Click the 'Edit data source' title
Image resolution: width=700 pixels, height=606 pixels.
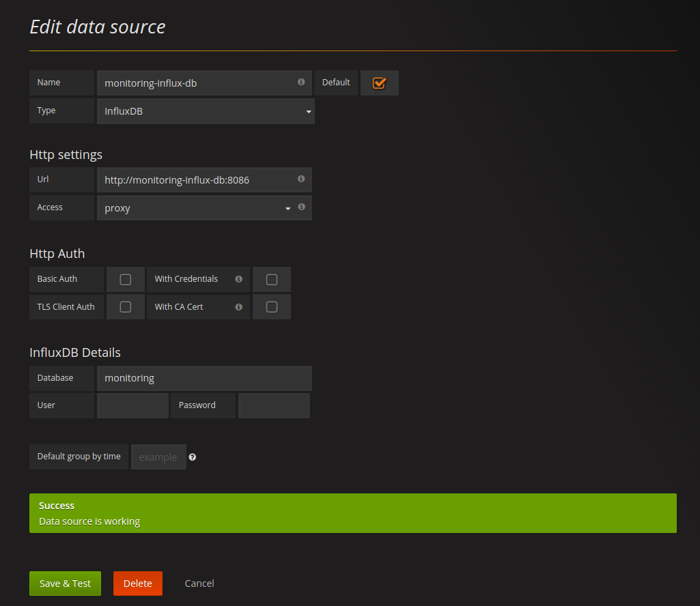coord(98,27)
